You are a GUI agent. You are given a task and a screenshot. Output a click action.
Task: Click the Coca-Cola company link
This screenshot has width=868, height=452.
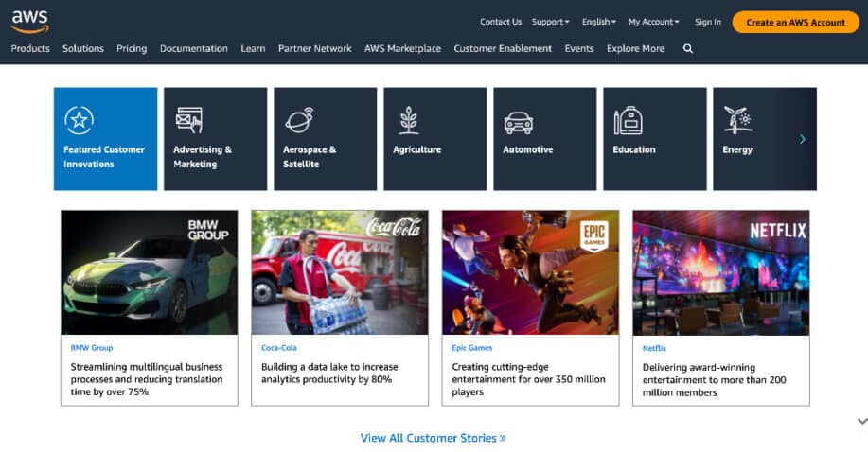(x=278, y=348)
